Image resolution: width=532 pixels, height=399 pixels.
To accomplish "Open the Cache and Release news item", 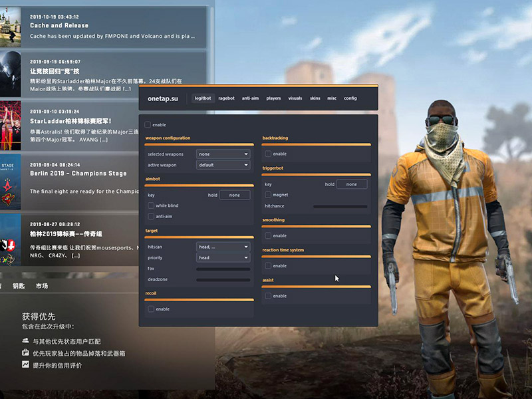I will [x=103, y=27].
